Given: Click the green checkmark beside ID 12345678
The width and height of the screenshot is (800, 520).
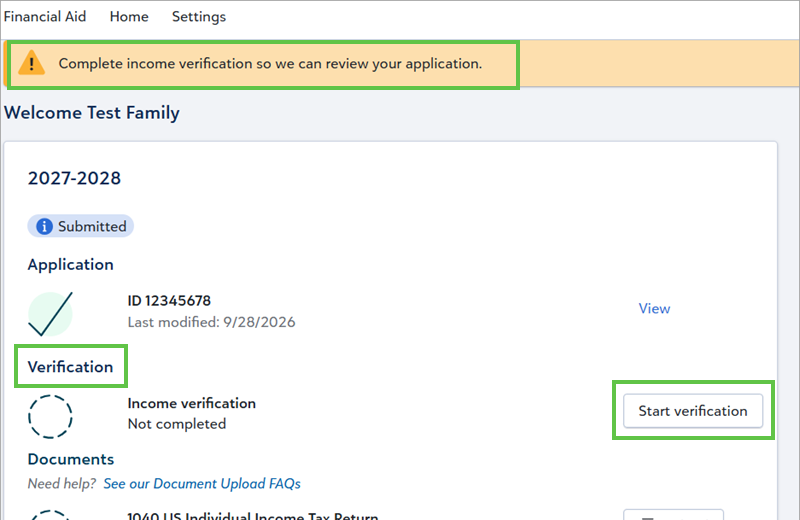Looking at the screenshot, I should pos(50,314).
